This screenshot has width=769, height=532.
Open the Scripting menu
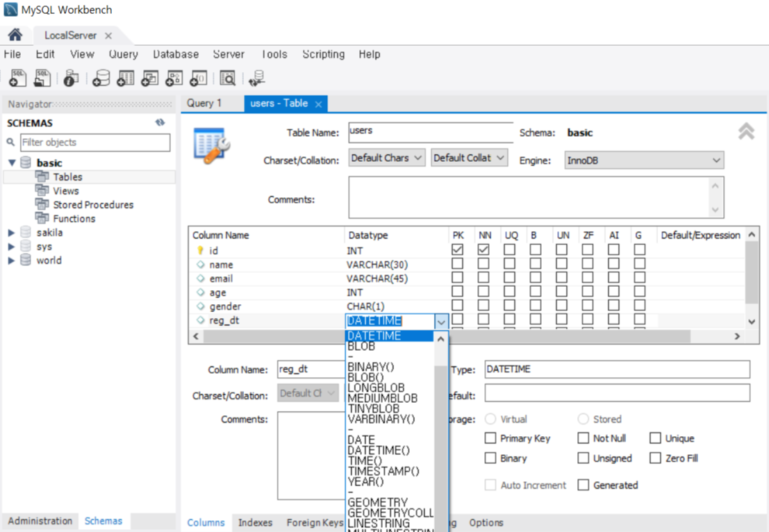[323, 54]
